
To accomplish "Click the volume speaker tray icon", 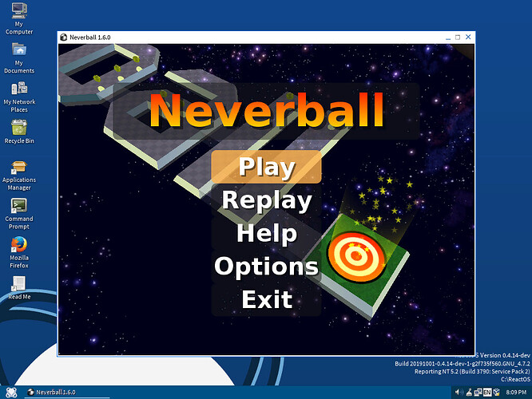I will pos(459,393).
